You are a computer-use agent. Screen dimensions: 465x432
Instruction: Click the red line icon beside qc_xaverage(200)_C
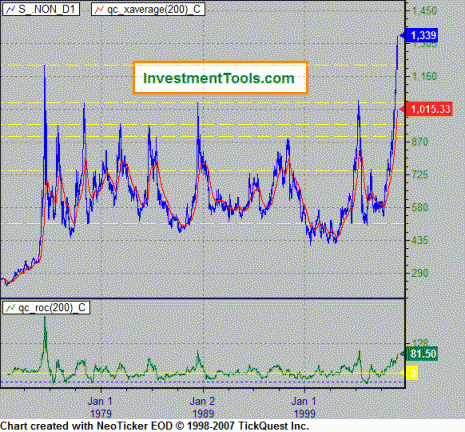click(x=99, y=10)
